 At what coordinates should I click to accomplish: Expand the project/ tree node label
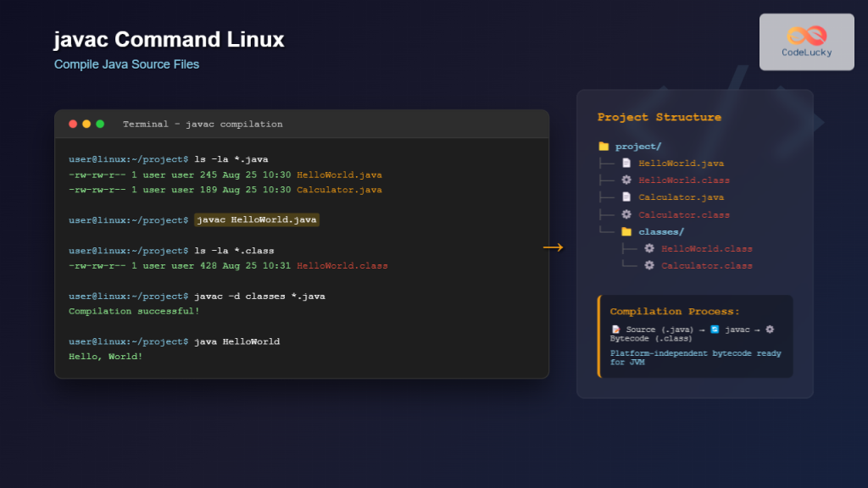(638, 147)
